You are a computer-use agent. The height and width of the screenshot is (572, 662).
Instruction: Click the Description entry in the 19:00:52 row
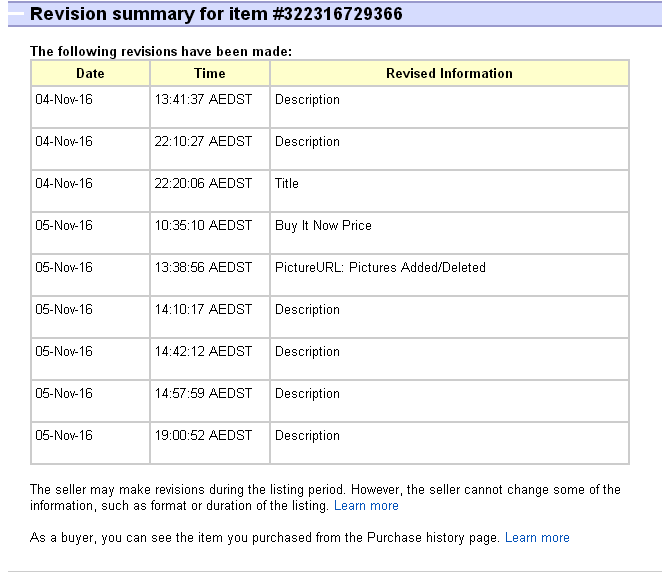307,436
